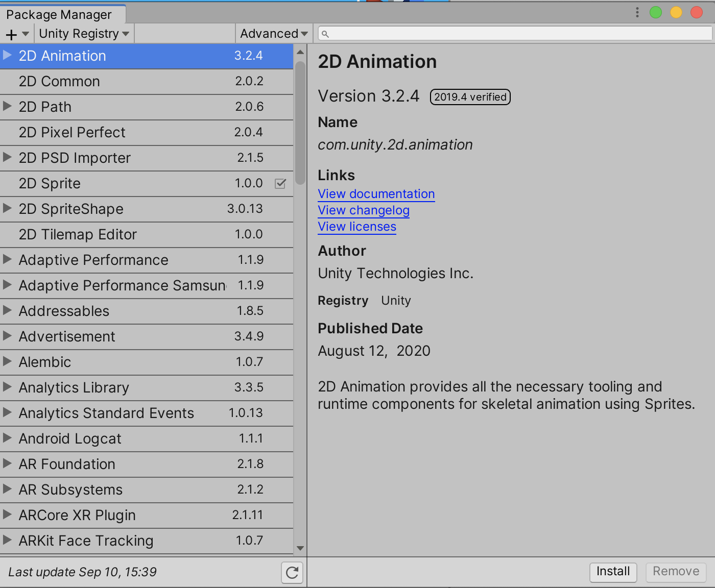The height and width of the screenshot is (588, 715).
Task: Expand the Analytics Library arrow
Action: (7, 387)
